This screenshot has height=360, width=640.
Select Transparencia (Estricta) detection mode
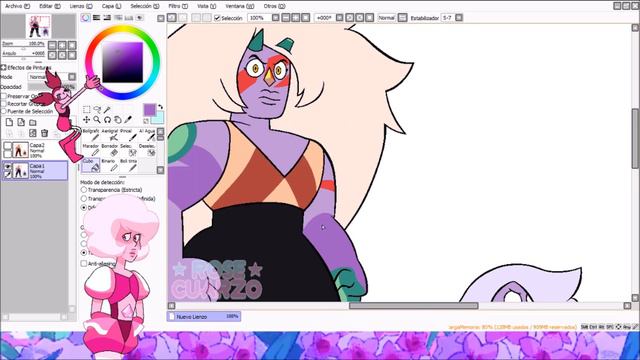coord(84,190)
